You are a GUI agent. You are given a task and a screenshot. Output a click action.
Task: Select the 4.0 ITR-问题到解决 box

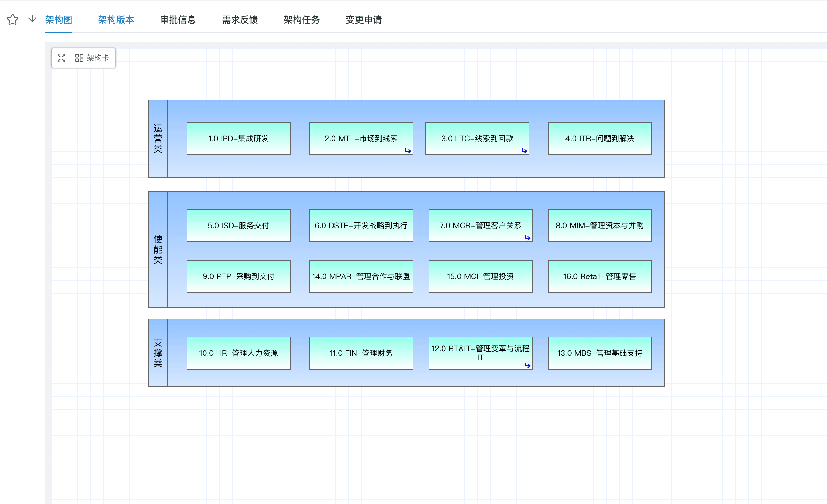[599, 139]
